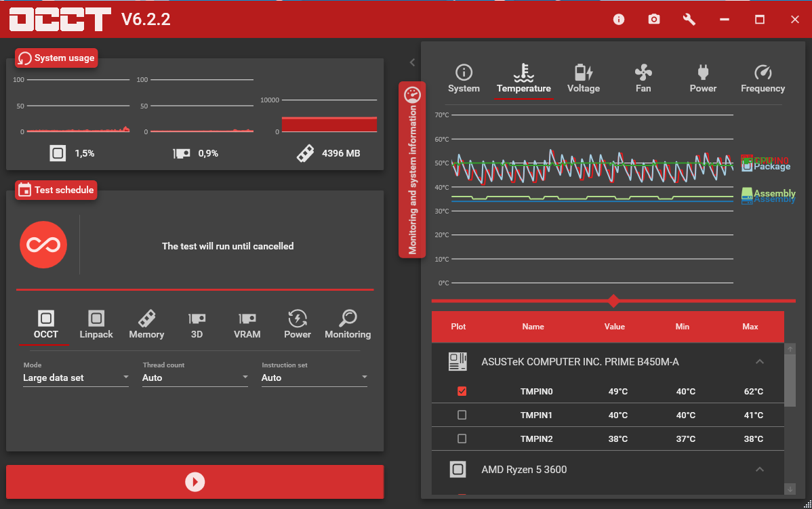Viewport: 812px width, 509px height.
Task: Select the 3D test type
Action: [x=197, y=325]
